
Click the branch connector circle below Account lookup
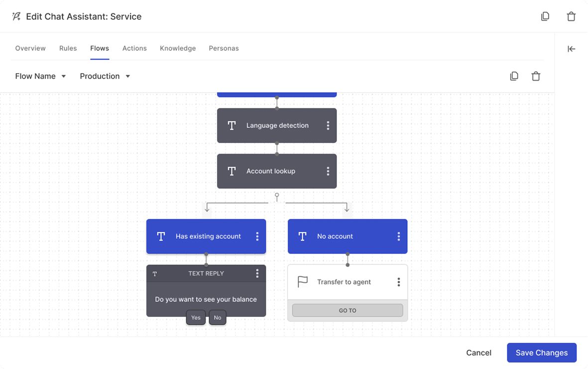[x=277, y=195]
